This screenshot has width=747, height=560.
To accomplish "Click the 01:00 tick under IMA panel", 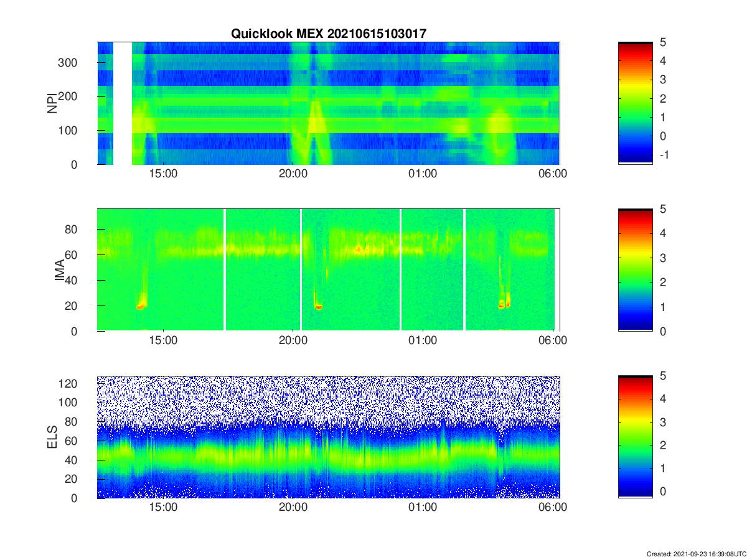I will pyautogui.click(x=423, y=341).
